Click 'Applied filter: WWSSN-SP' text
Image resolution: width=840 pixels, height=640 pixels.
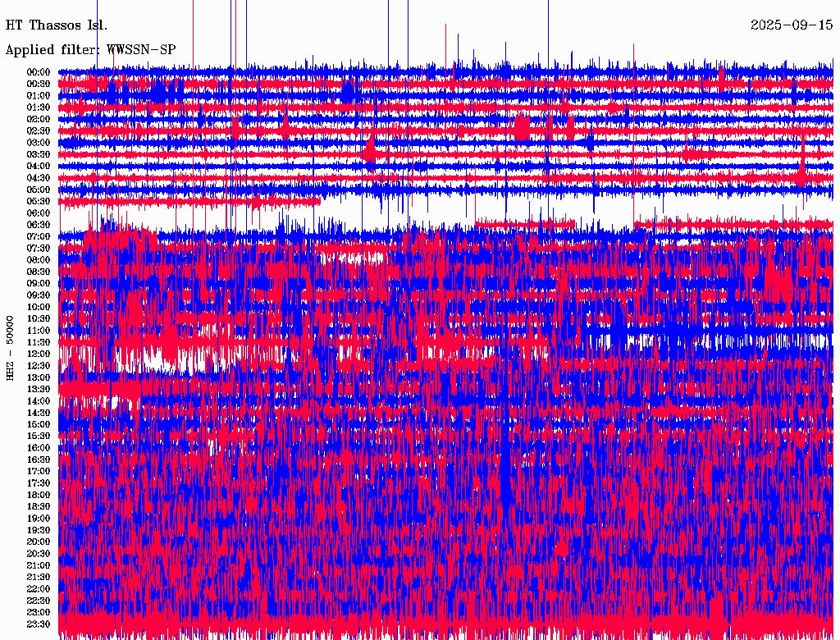90,50
